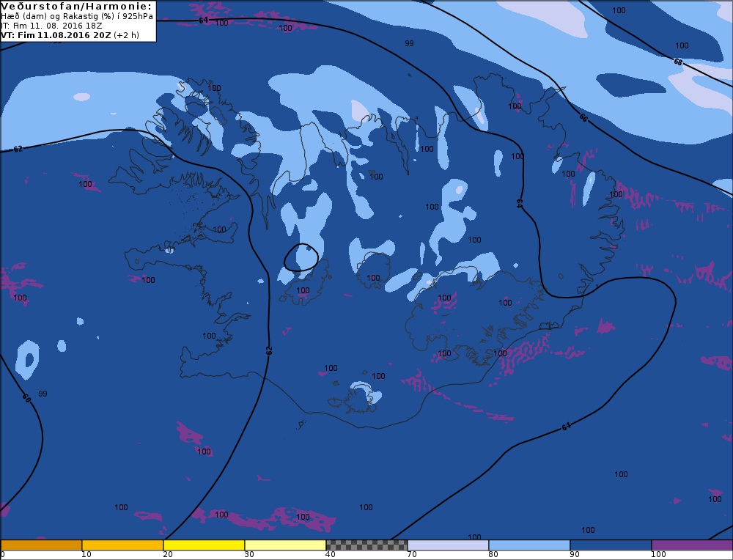Click the dark orange 0–10 legend swatch
This screenshot has width=733, height=560.
[x=41, y=545]
